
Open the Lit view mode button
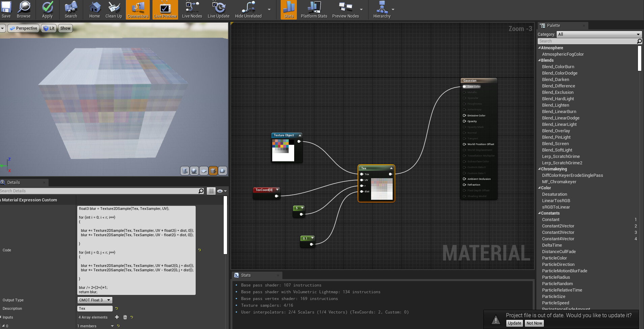(49, 28)
